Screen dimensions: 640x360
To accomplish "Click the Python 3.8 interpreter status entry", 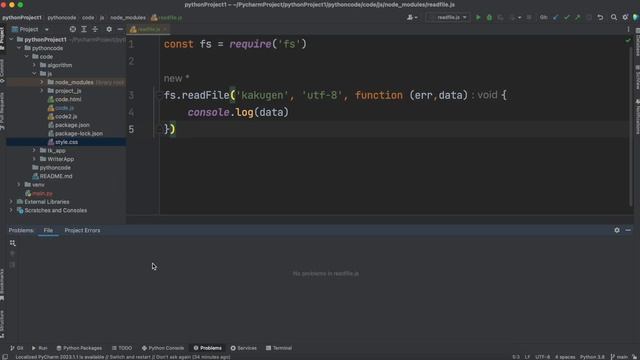I will (x=592, y=357).
